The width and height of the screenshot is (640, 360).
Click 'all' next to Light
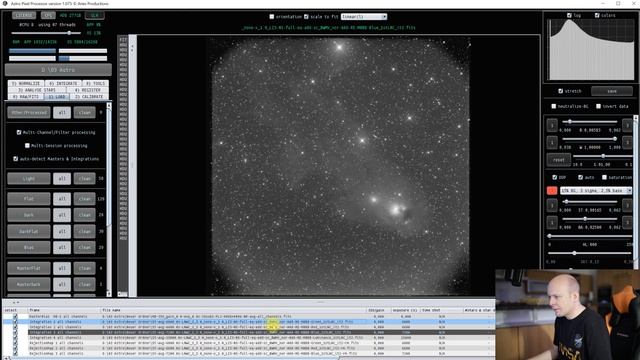point(62,179)
